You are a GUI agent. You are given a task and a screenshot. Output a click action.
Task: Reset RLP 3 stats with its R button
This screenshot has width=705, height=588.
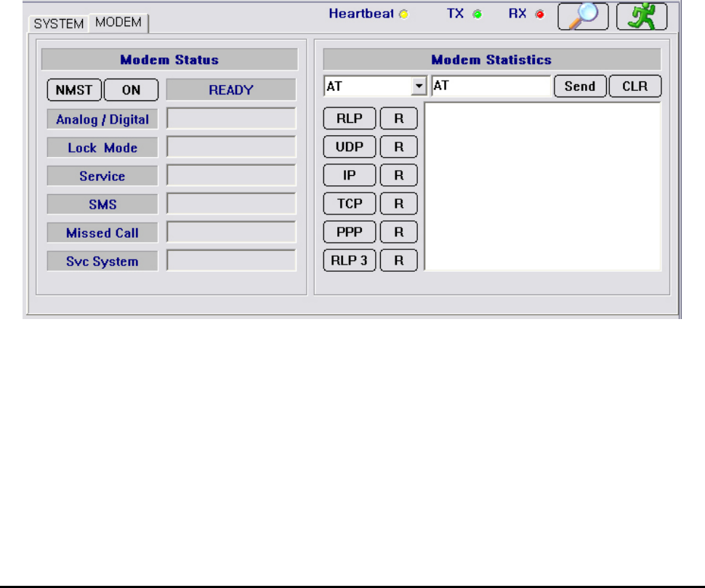coord(399,260)
